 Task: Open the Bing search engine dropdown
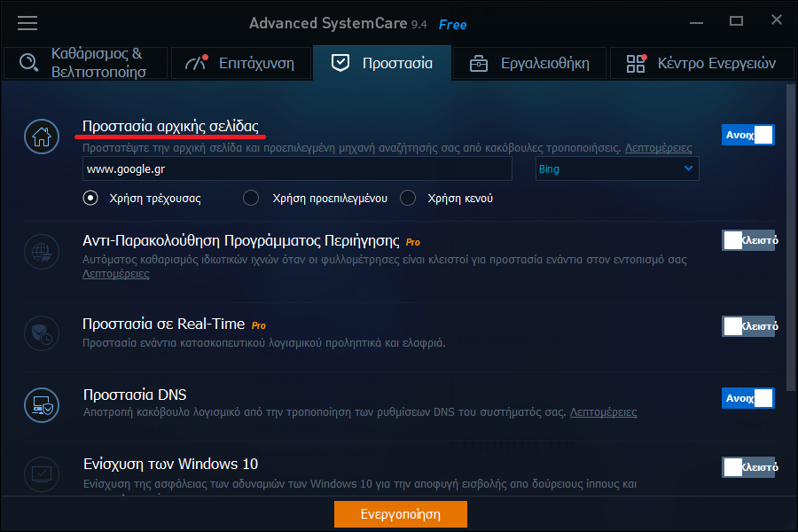pos(617,168)
